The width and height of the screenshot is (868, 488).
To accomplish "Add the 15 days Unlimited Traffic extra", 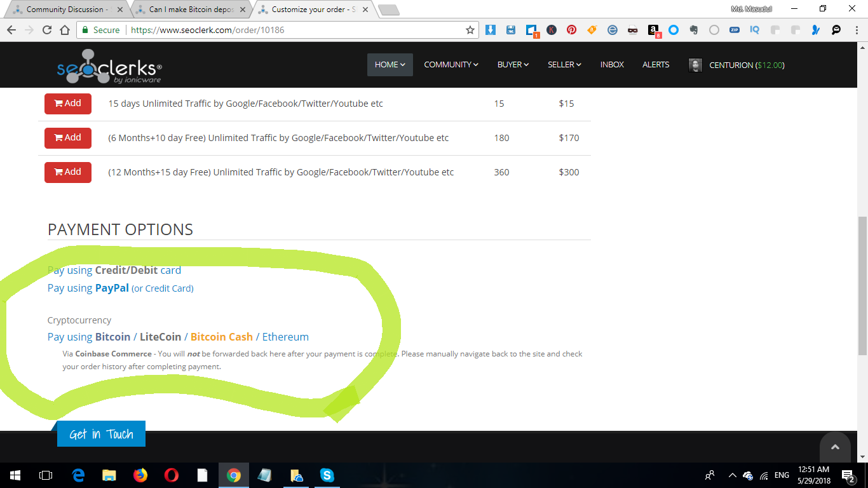I will coord(68,104).
